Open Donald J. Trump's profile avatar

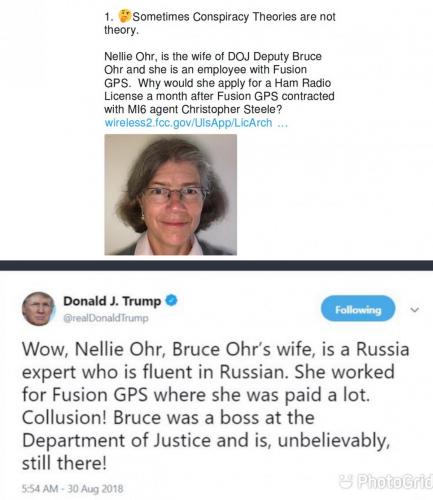coord(38,309)
